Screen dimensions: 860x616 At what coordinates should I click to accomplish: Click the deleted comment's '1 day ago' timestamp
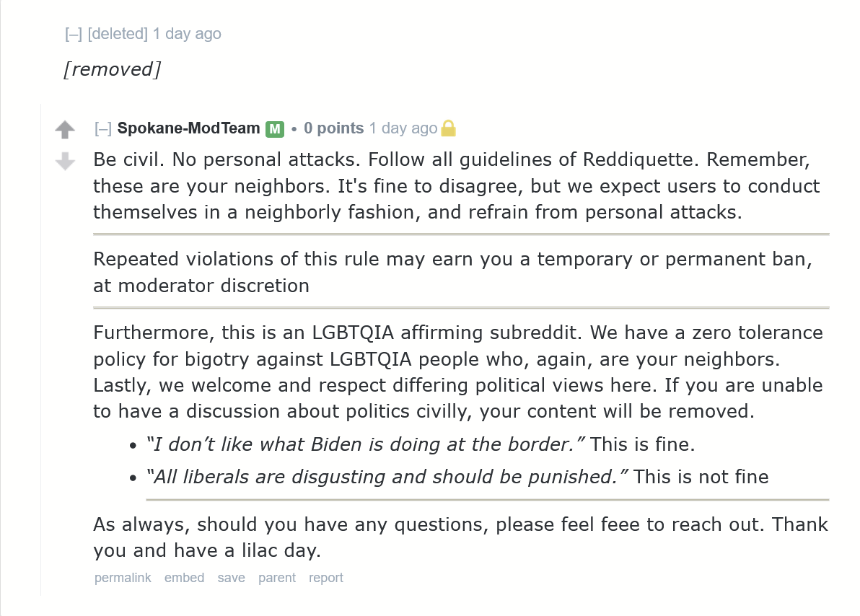pyautogui.click(x=187, y=34)
